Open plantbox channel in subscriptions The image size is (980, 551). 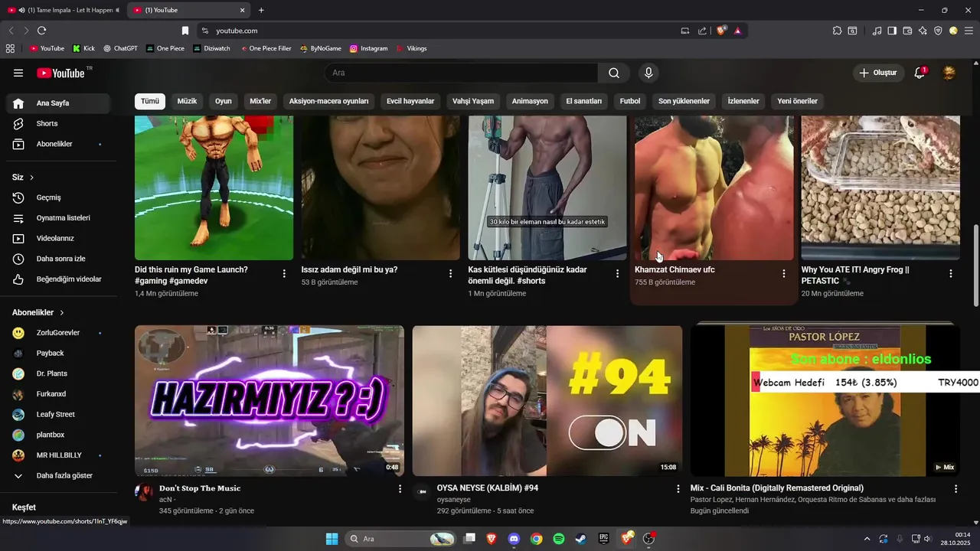click(x=58, y=435)
